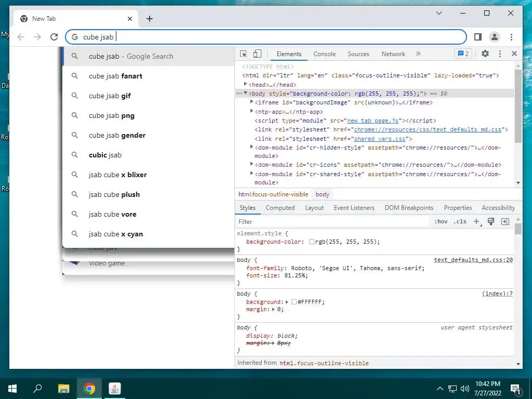
Task: Expand the cr-shared-style dom-module node
Action: pos(251,174)
